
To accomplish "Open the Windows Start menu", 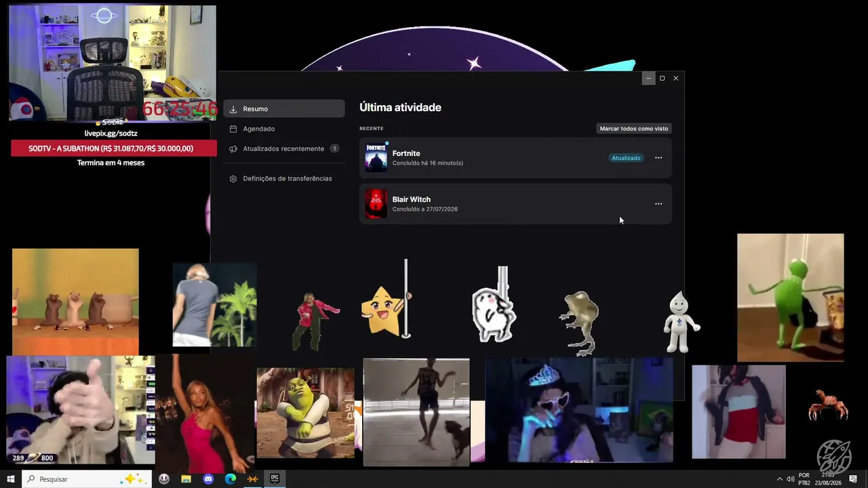I will click(x=11, y=479).
